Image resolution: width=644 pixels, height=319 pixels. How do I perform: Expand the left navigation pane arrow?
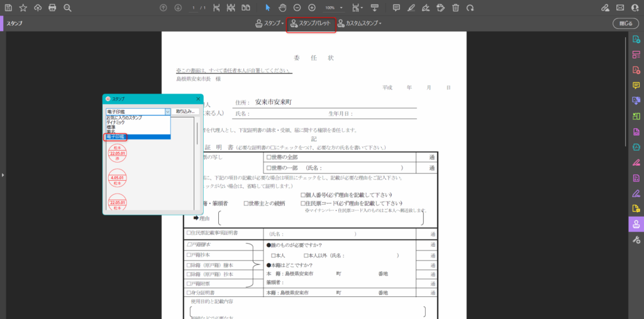[x=3, y=175]
